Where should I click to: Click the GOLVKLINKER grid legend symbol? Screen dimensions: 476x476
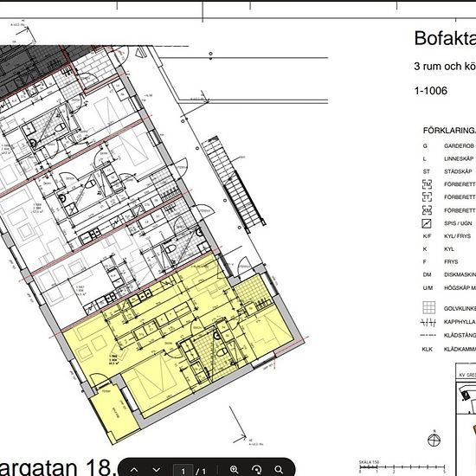(428, 307)
